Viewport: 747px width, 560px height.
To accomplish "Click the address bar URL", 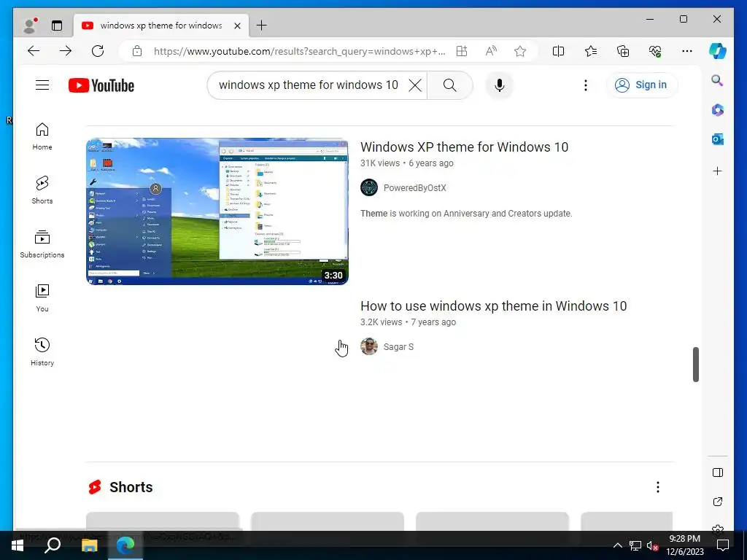I will coord(299,51).
